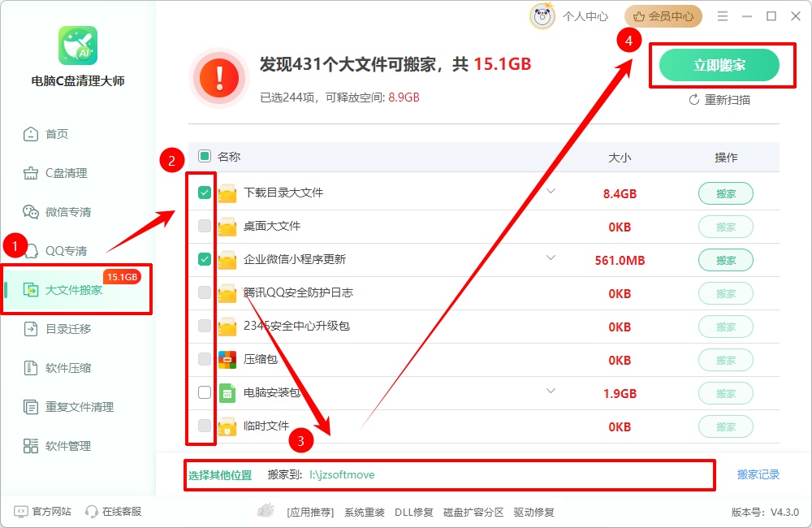Select 微信专清 in the sidebar

[68, 212]
